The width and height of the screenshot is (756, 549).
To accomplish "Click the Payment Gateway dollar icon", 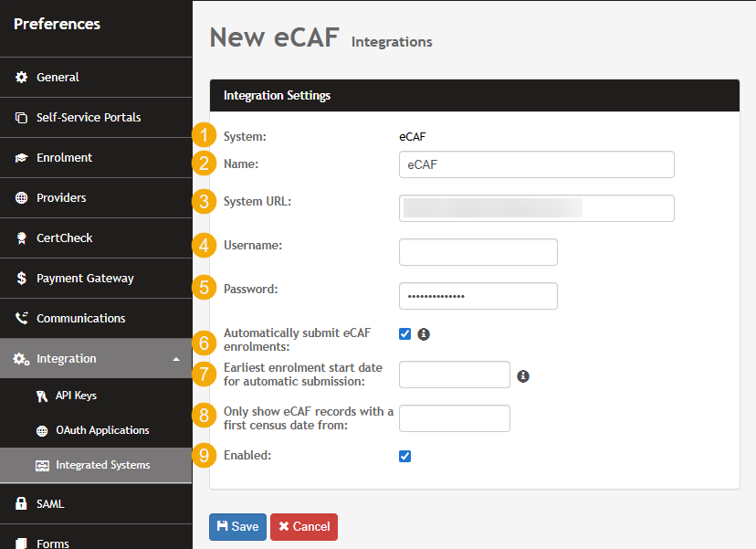I will (22, 279).
